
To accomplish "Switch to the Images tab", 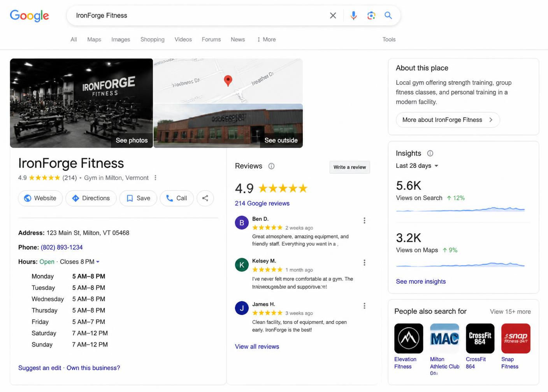I will (121, 39).
